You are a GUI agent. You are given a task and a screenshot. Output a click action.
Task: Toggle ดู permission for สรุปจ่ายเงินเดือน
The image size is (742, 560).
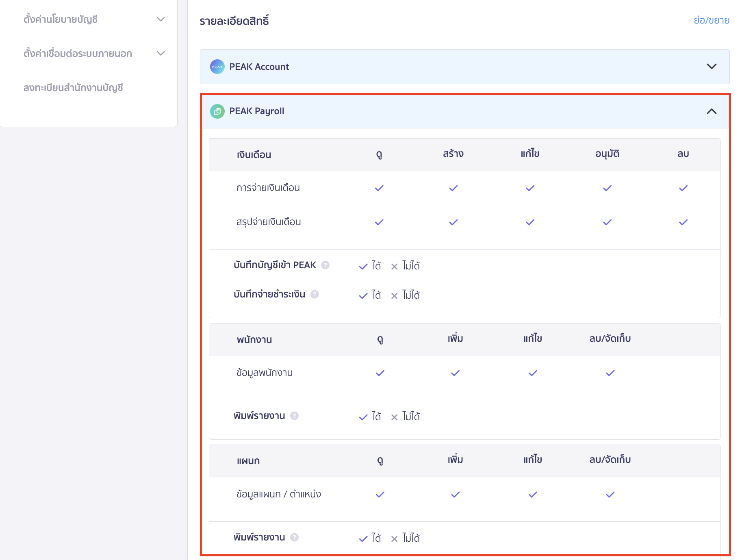coord(379,222)
